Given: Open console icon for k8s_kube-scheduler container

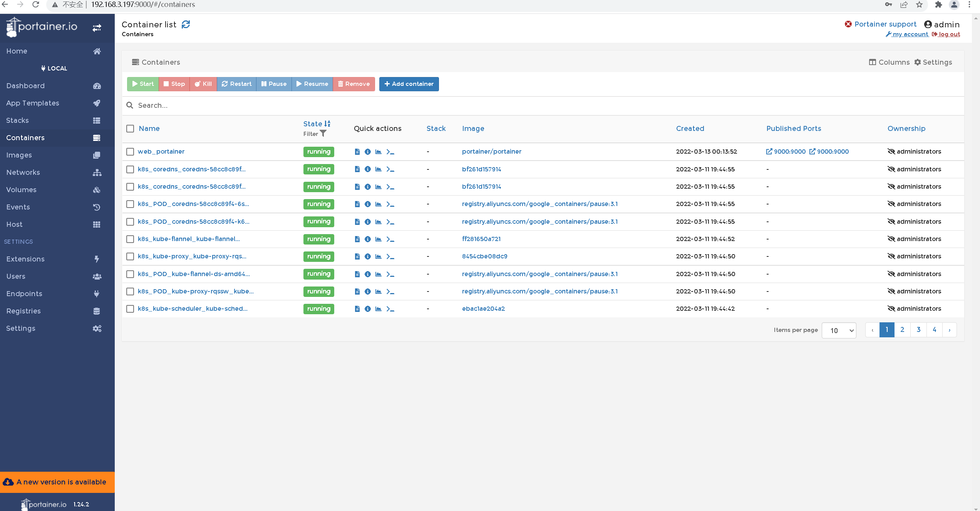Looking at the screenshot, I should [390, 309].
